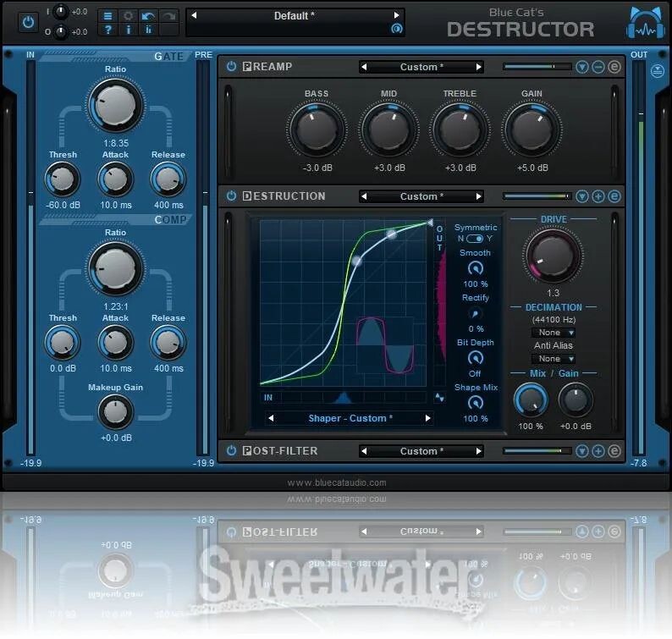Click the Gate Ratio knob

[116, 106]
